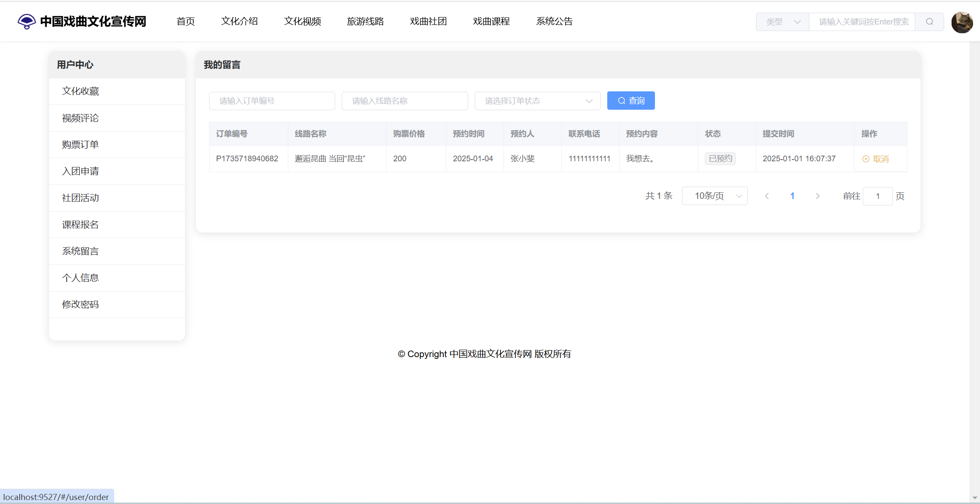The height and width of the screenshot is (504, 980).
Task: Click the keyword search box in header
Action: click(x=862, y=22)
